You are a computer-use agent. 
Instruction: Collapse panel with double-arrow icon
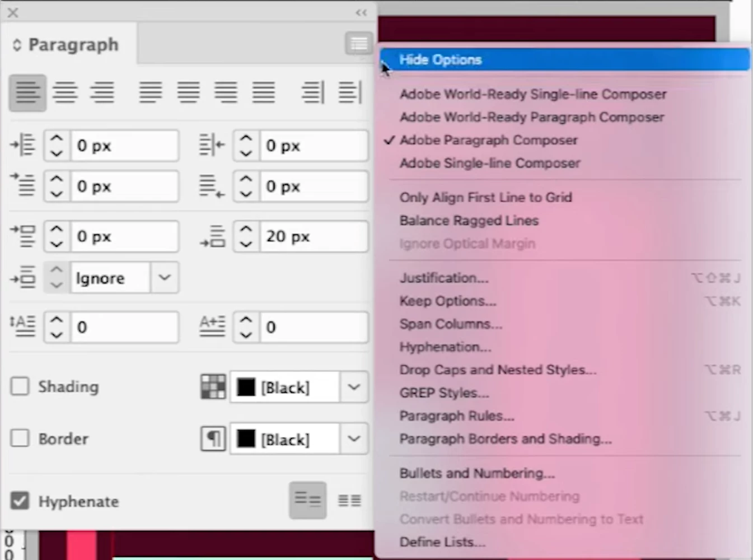(361, 12)
